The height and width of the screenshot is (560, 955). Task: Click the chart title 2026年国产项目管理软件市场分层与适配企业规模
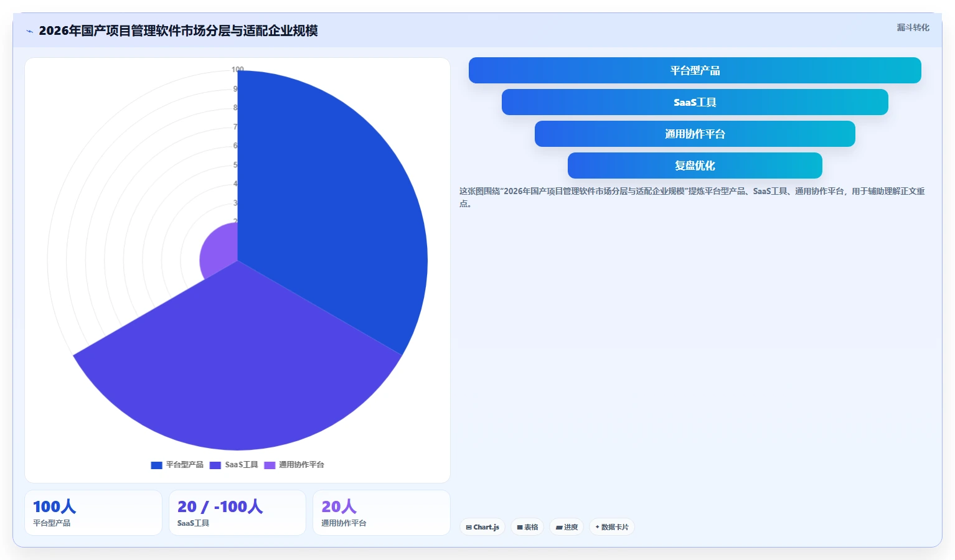coord(178,30)
